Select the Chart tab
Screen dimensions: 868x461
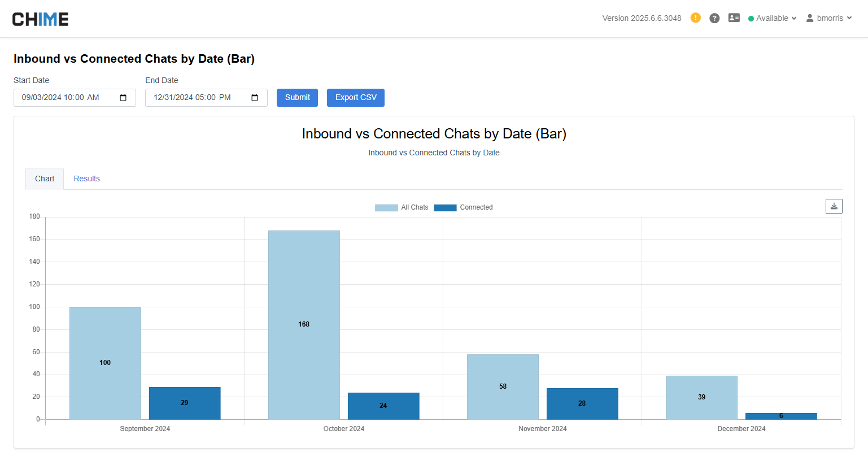coord(45,179)
